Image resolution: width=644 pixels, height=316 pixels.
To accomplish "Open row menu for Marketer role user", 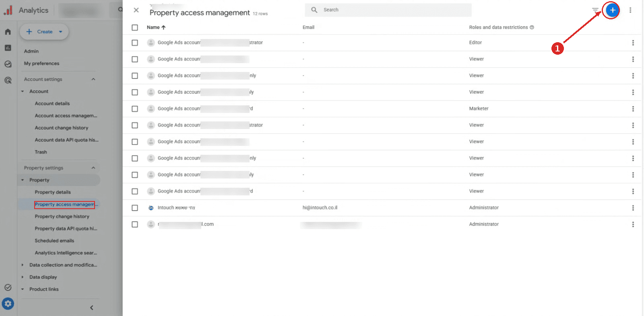I will tap(633, 109).
